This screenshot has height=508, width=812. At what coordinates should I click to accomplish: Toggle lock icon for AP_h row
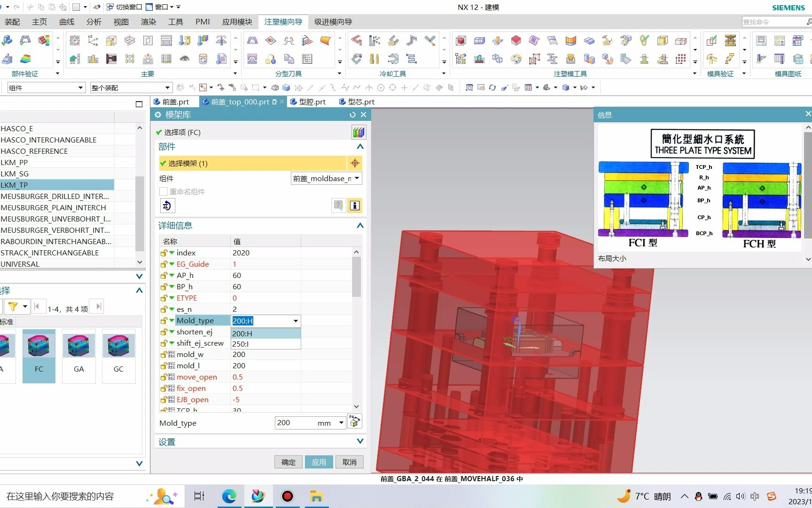(164, 275)
